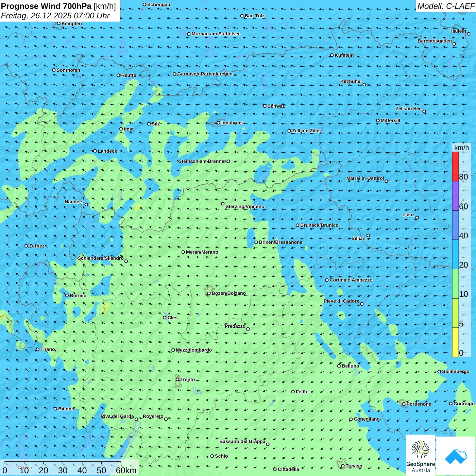Click the date 'Freitag, 26.12.2025 07:00 Uhr'

click(55, 16)
